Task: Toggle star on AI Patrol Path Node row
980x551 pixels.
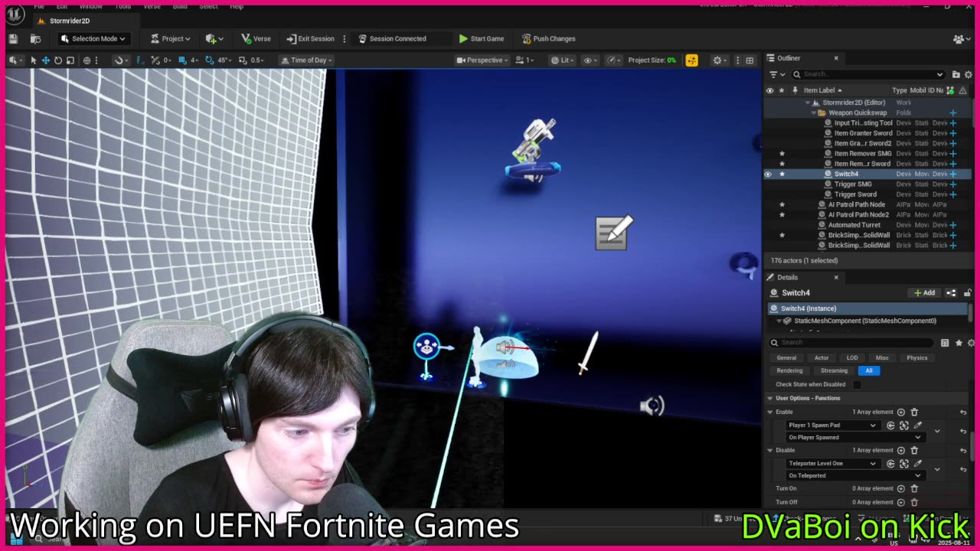Action: [782, 204]
